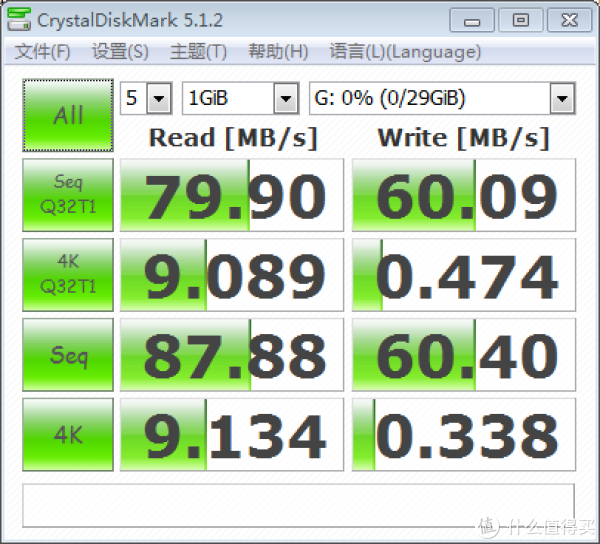Viewport: 600px width, 544px height.
Task: Select the 60.40 Seq write result
Action: point(464,355)
